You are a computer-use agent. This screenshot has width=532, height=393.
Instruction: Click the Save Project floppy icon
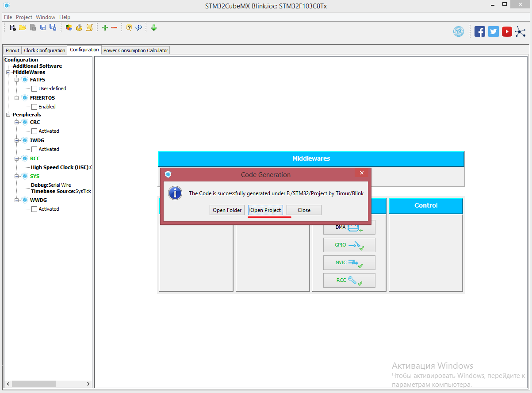coord(43,28)
